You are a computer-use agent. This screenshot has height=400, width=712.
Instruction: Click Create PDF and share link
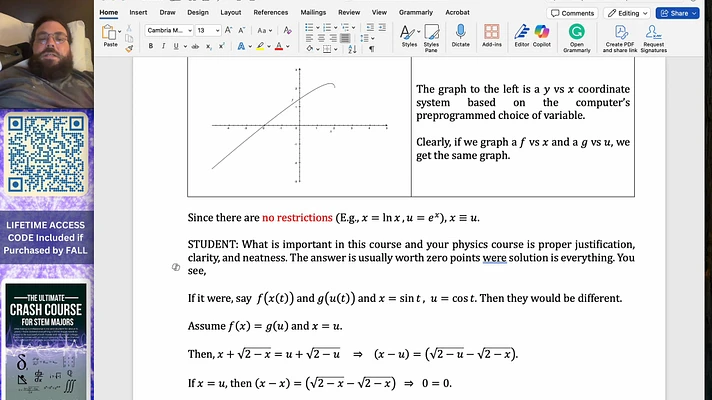coord(620,38)
